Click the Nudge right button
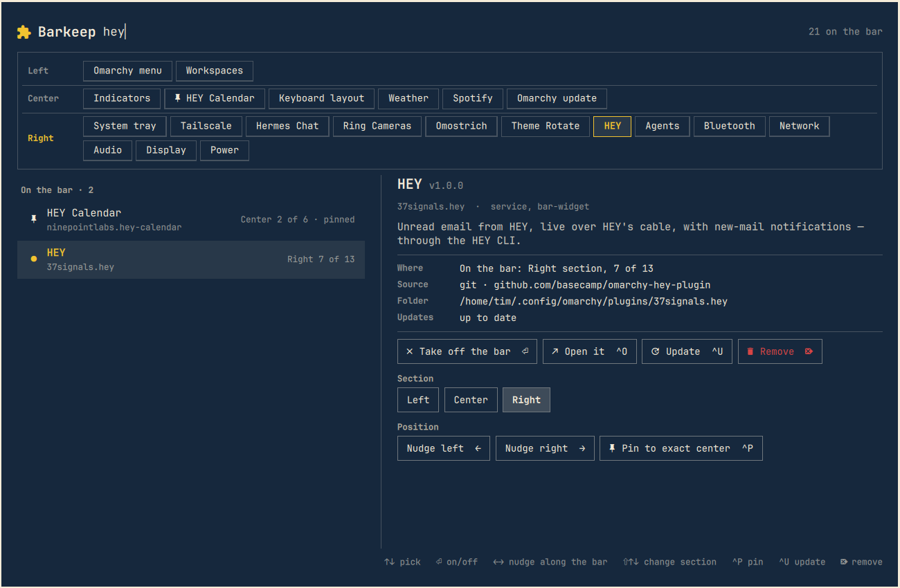Viewport: 900px width, 588px height. 545,448
